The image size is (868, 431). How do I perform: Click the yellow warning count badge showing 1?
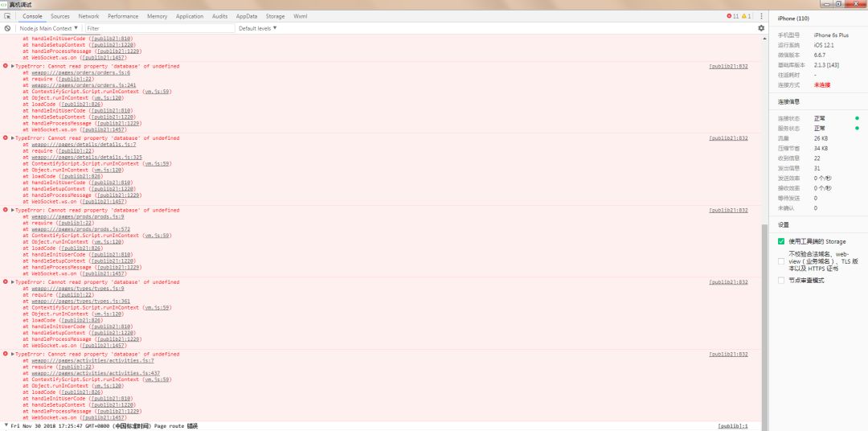coord(746,17)
